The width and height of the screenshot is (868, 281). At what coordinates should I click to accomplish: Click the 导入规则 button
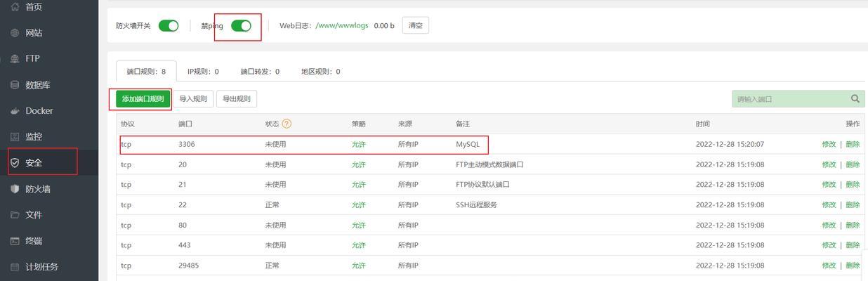point(193,99)
